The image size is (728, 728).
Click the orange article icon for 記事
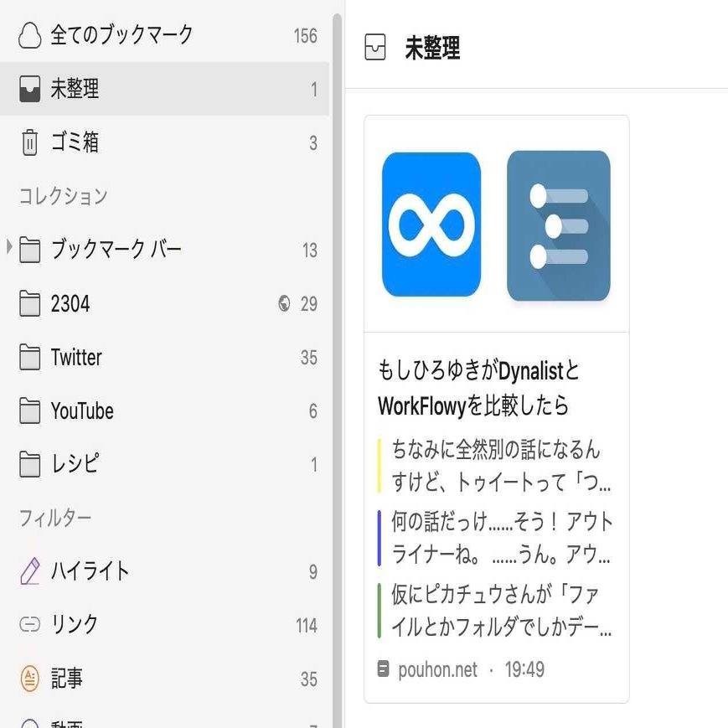pyautogui.click(x=29, y=679)
